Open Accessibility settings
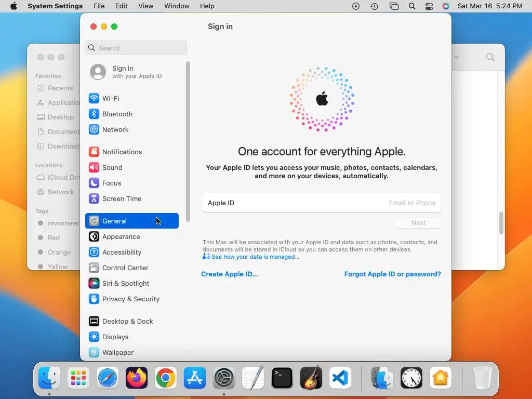 (x=131, y=252)
